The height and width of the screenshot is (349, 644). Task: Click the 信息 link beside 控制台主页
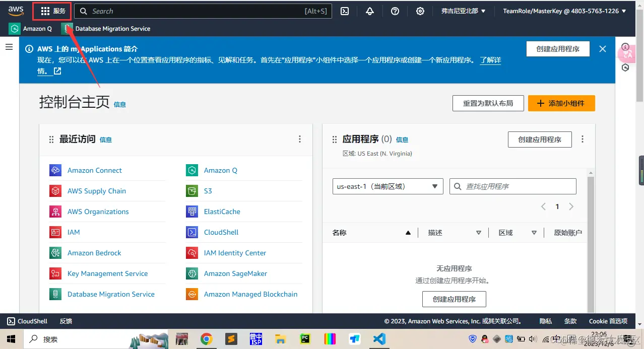pos(120,104)
